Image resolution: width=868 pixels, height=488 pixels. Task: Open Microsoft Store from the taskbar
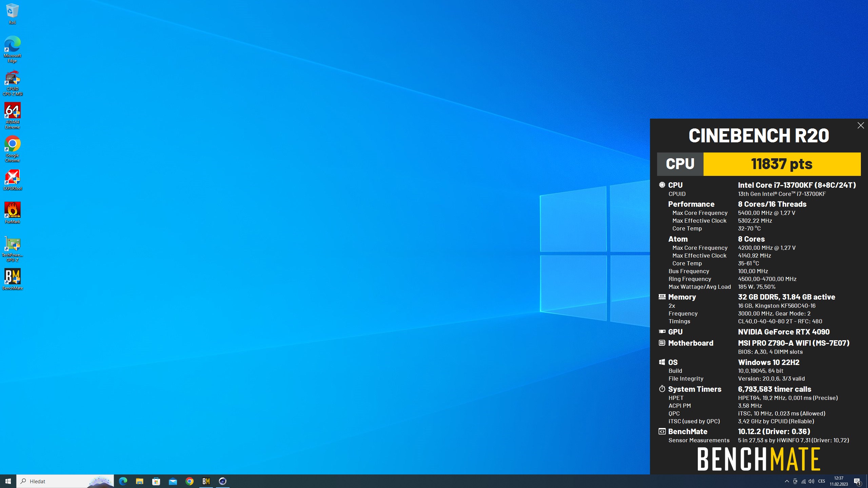[156, 481]
